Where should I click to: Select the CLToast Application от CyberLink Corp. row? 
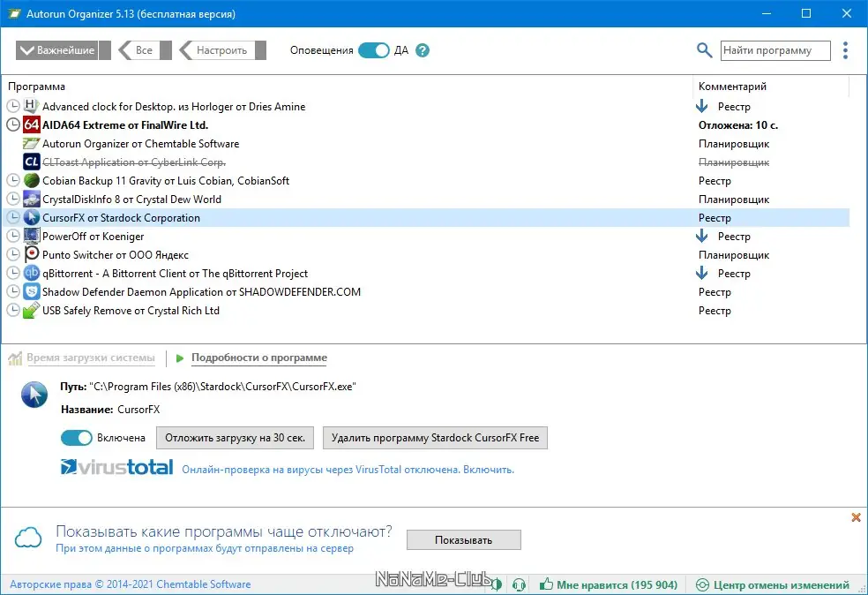[426, 162]
